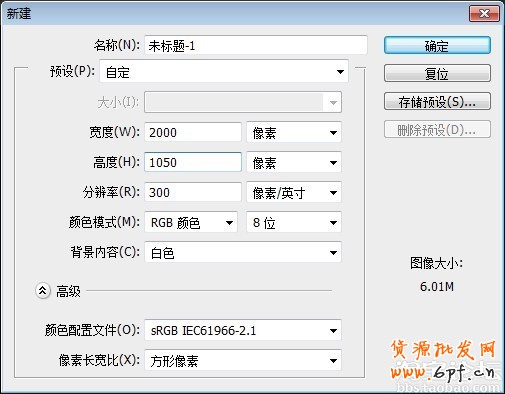
Task: Click the 宽度 width field showing 2000
Action: 193,132
